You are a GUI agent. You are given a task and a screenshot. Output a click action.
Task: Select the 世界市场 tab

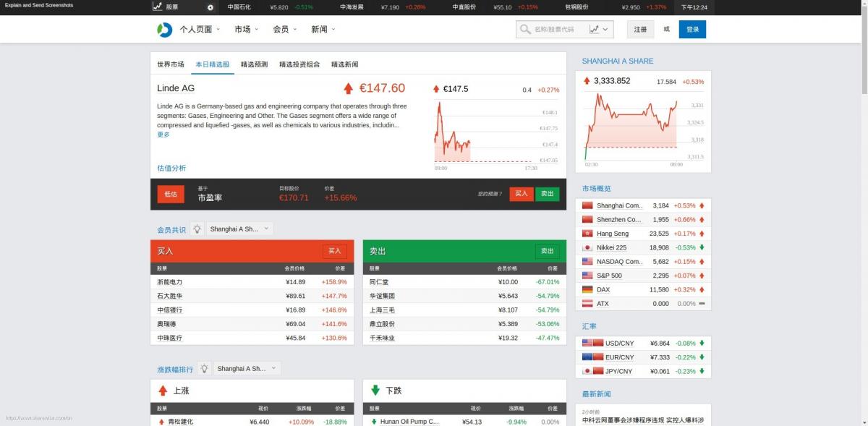tap(171, 64)
